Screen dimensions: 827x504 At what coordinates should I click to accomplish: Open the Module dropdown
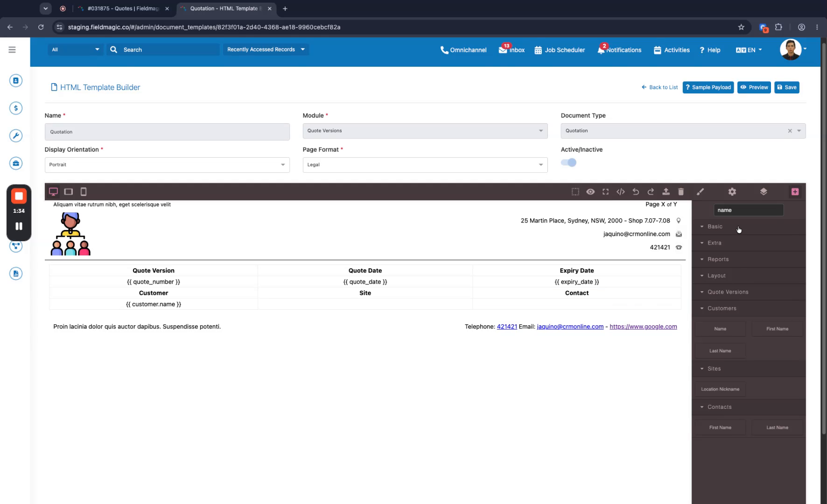coord(425,131)
